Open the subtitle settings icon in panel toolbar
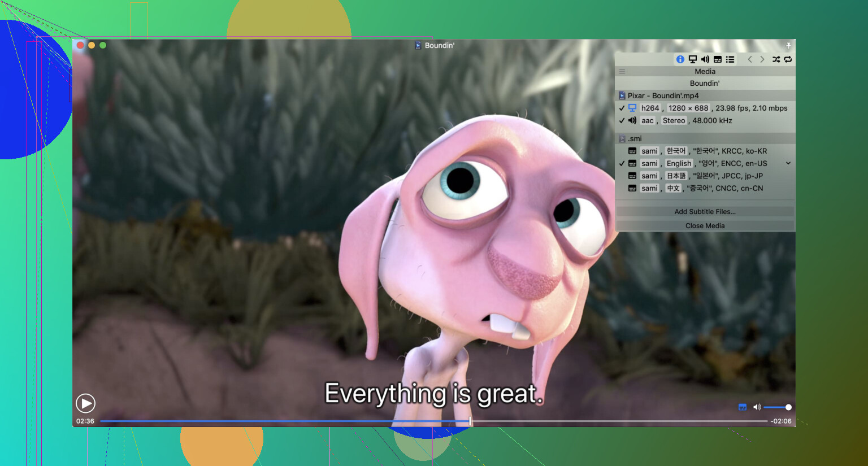The image size is (868, 466). [x=717, y=59]
